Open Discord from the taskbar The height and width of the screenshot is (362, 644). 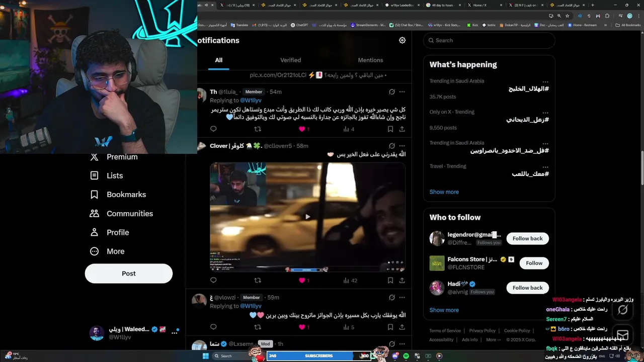click(x=395, y=356)
